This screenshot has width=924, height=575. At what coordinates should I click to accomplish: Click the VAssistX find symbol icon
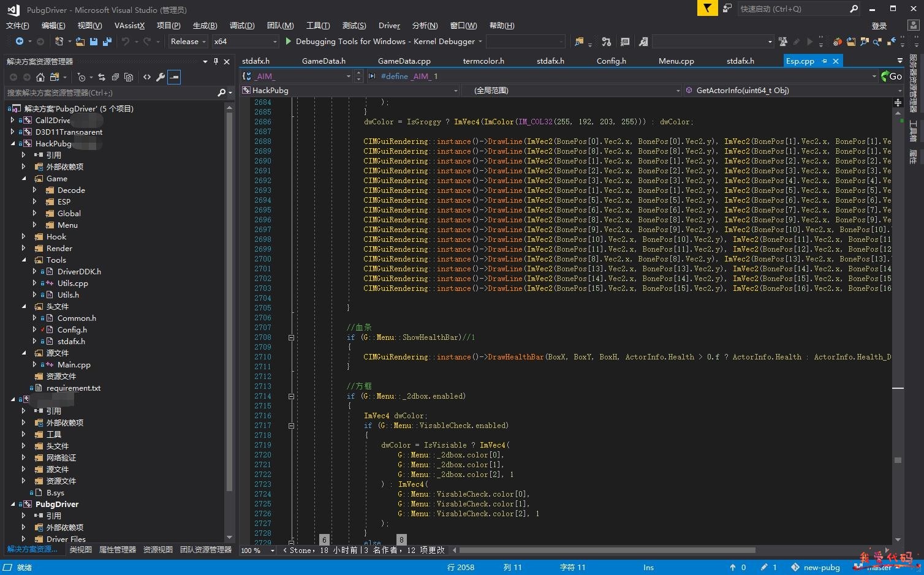click(864, 42)
